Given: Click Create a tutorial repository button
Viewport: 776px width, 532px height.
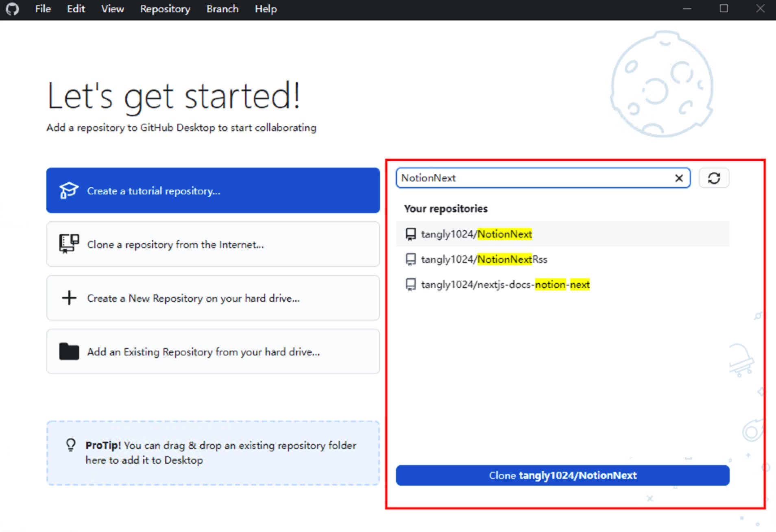Looking at the screenshot, I should (x=213, y=190).
